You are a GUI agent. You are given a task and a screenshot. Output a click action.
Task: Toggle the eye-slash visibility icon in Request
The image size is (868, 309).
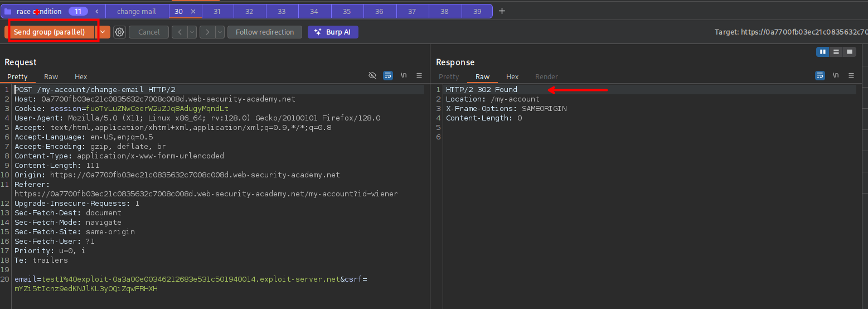pos(372,75)
